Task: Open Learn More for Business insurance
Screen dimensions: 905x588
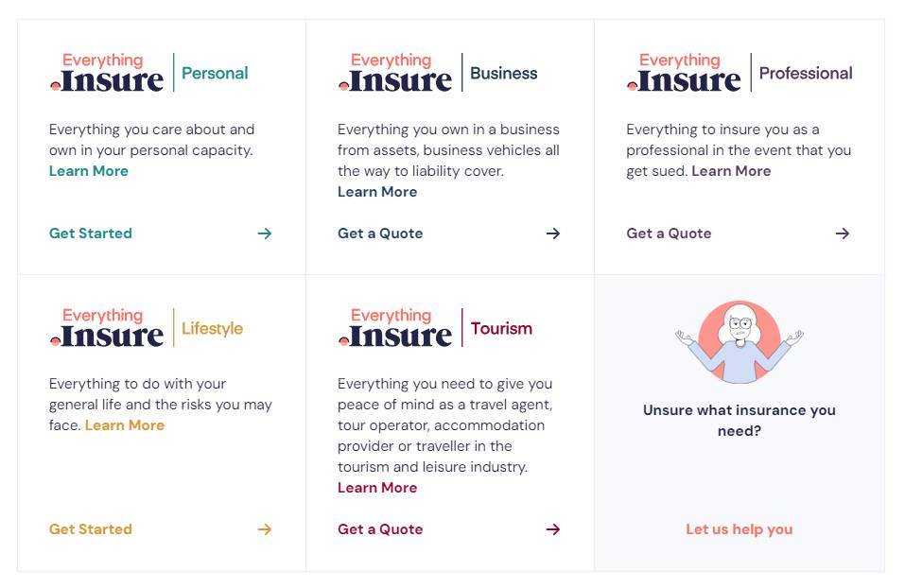Action: [x=377, y=192]
